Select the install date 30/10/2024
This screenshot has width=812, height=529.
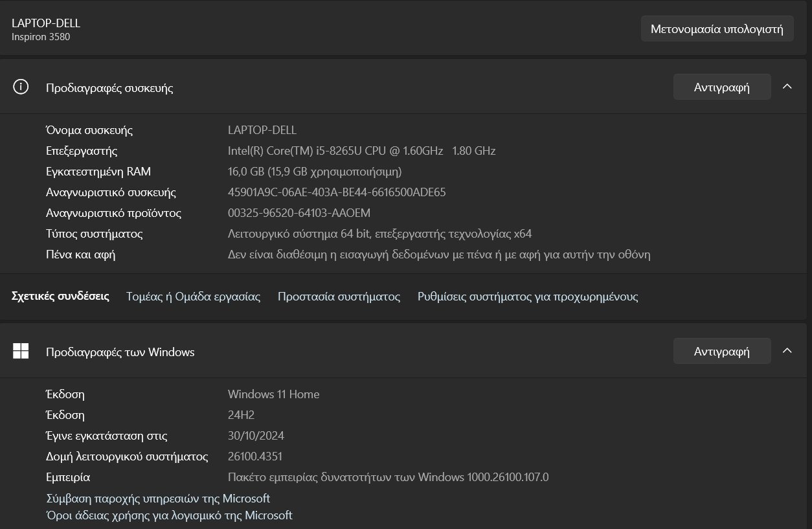[x=256, y=436]
